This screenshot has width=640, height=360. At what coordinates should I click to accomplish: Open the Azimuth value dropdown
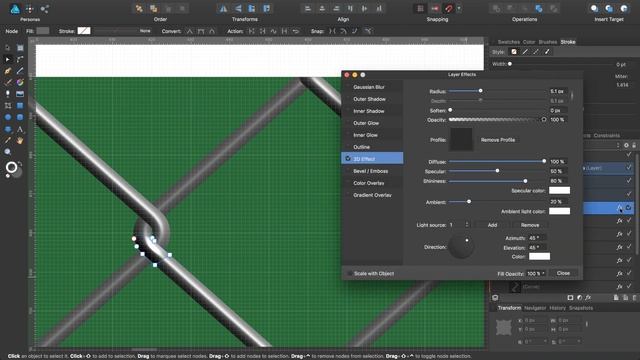click(538, 238)
